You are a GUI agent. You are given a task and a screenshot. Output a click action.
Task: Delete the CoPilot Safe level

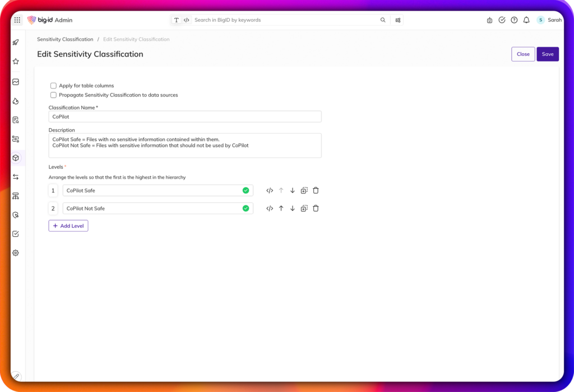pos(316,190)
